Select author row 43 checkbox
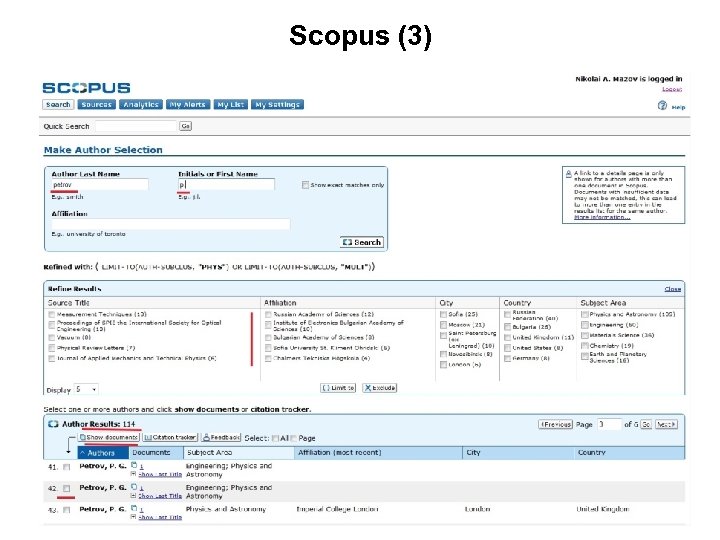Viewport: 720px width, 540px height. coord(67,510)
